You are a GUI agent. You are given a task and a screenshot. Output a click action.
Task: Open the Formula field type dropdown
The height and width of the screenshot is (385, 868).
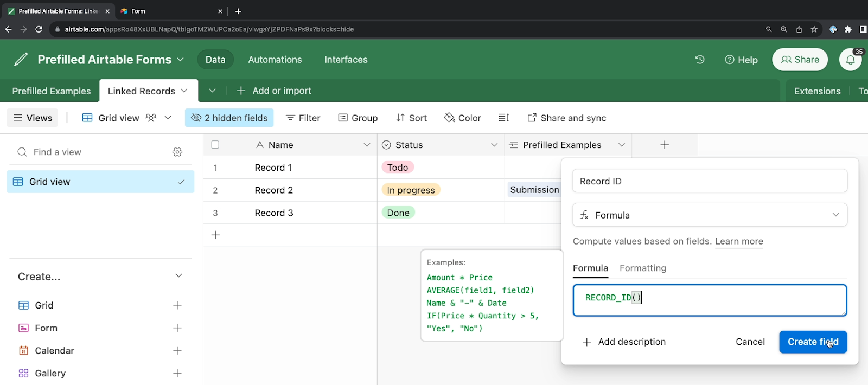(x=710, y=215)
